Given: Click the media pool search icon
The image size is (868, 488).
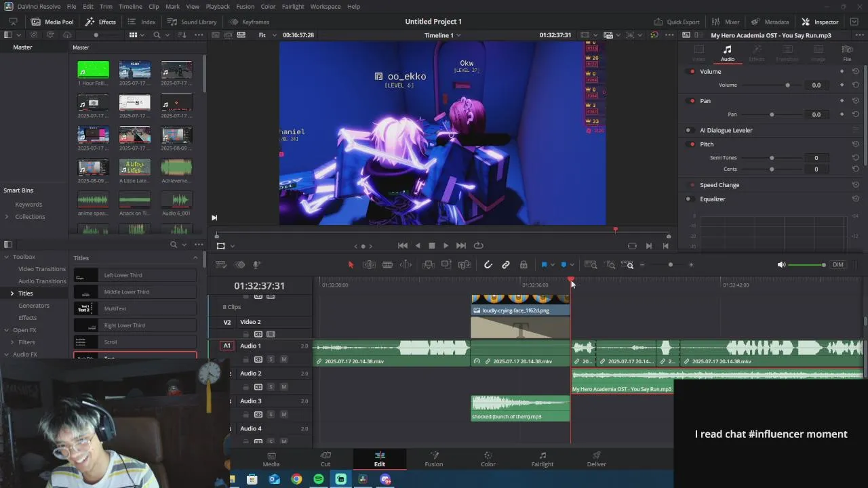Looking at the screenshot, I should point(157,35).
